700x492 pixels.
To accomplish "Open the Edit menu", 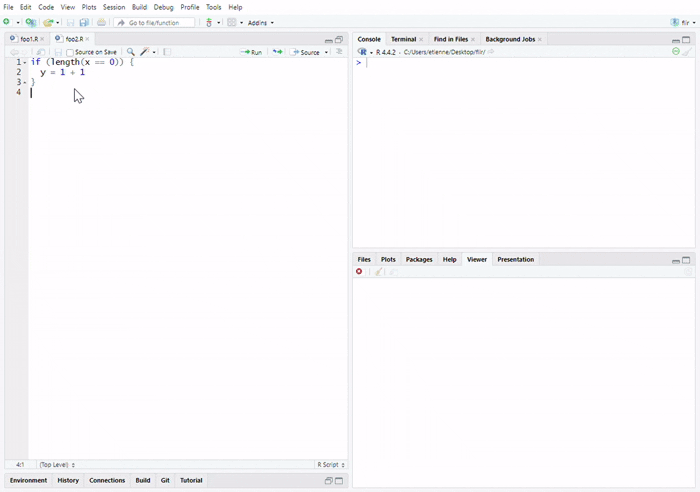I will pos(25,7).
